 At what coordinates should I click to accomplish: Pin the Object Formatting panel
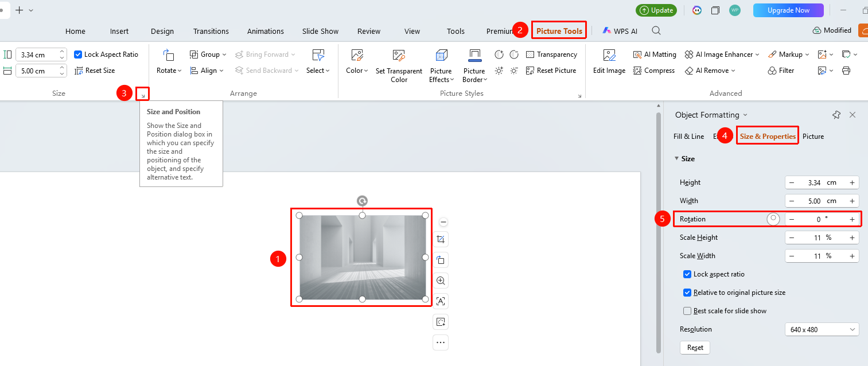[836, 115]
